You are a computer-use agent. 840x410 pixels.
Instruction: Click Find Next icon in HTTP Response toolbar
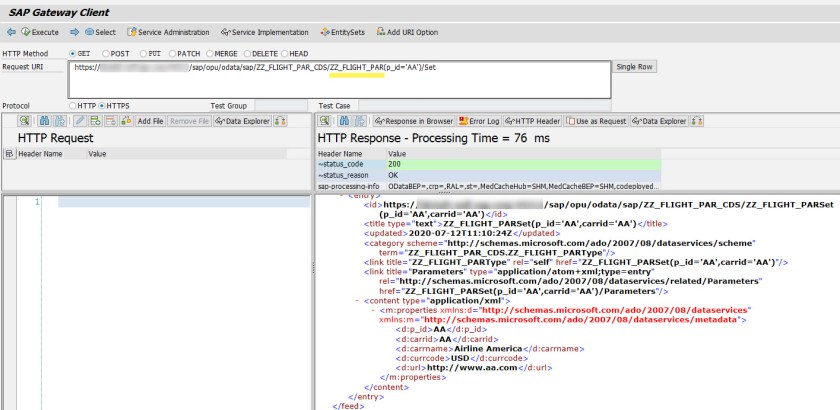pyautogui.click(x=360, y=121)
